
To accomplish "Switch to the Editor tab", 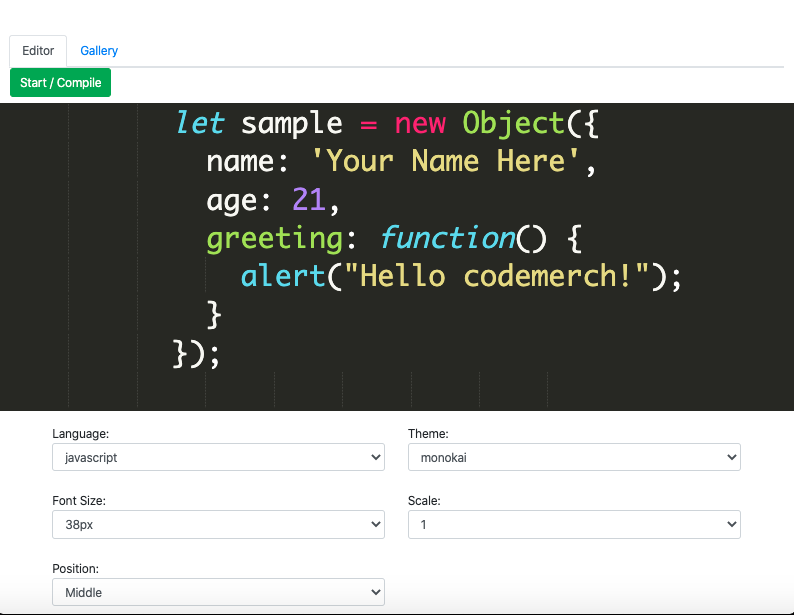I will tap(38, 51).
